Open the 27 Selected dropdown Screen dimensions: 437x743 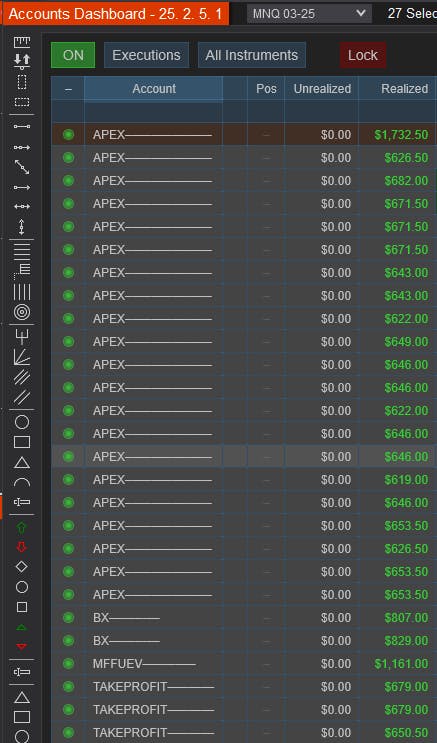click(x=412, y=14)
